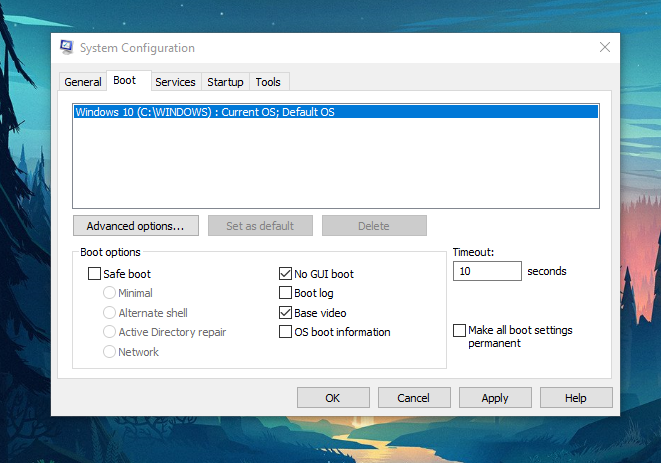
Task: Enable the Boot log checkbox
Action: click(285, 293)
